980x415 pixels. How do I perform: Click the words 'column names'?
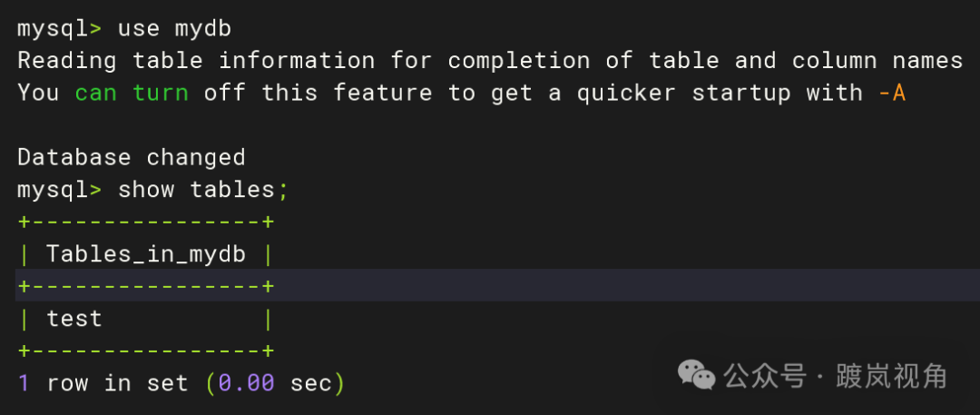(877, 61)
